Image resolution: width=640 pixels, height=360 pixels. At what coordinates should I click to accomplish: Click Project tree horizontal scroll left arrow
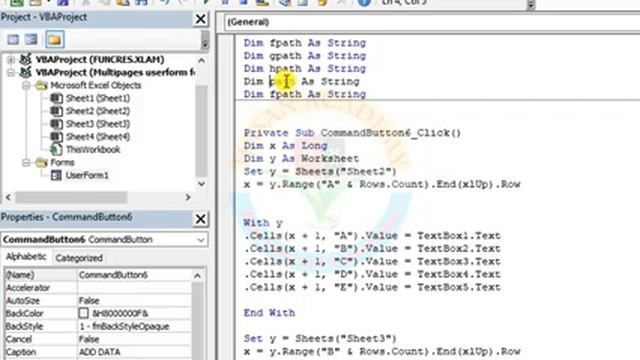click(8, 198)
